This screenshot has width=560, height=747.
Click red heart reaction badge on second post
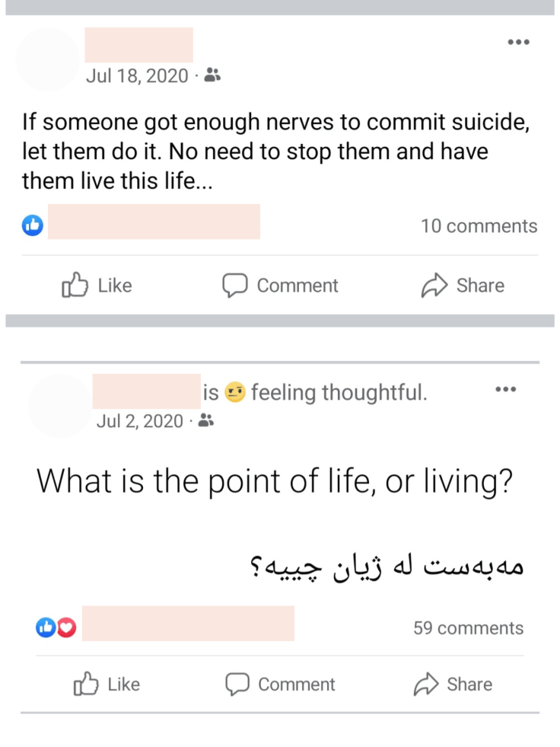[x=67, y=627]
